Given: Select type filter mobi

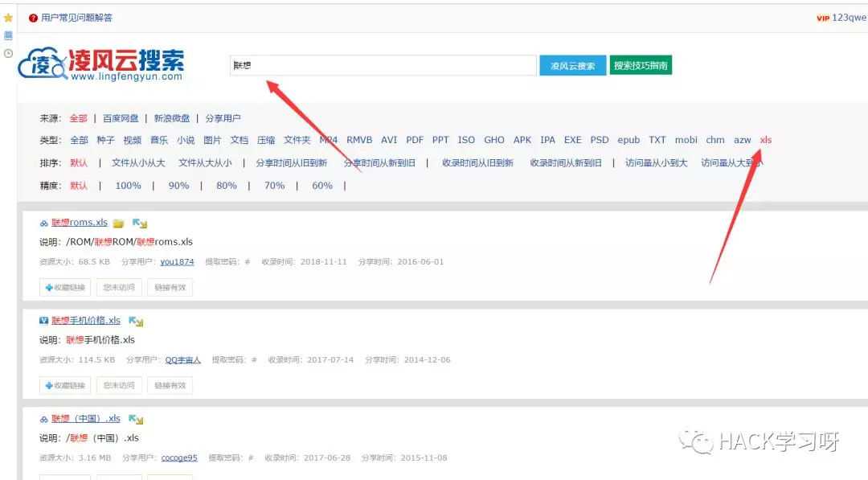Looking at the screenshot, I should [686, 140].
